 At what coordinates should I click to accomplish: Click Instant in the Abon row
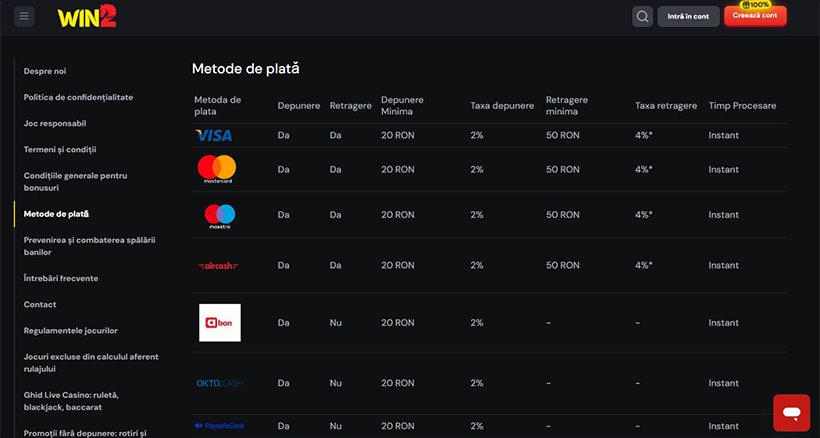pos(724,323)
